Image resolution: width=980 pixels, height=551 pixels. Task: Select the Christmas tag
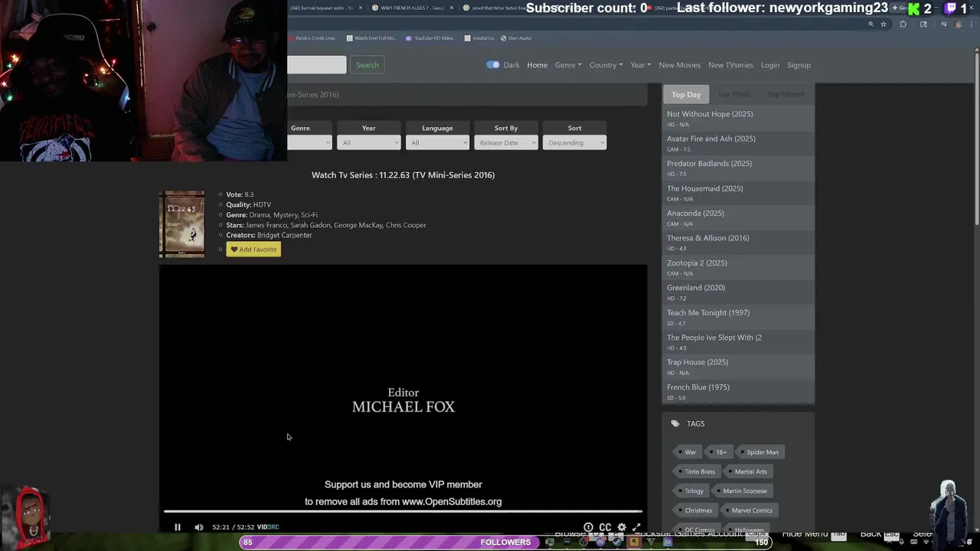point(694,510)
